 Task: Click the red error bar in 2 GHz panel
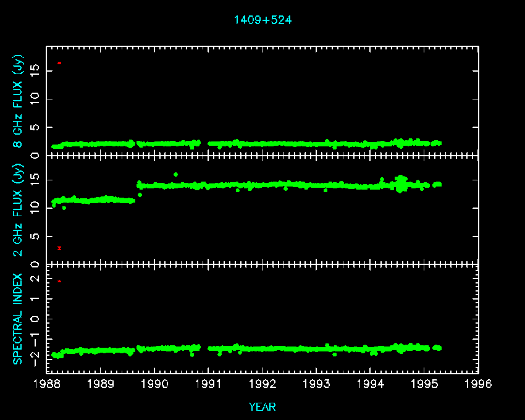tap(59, 248)
